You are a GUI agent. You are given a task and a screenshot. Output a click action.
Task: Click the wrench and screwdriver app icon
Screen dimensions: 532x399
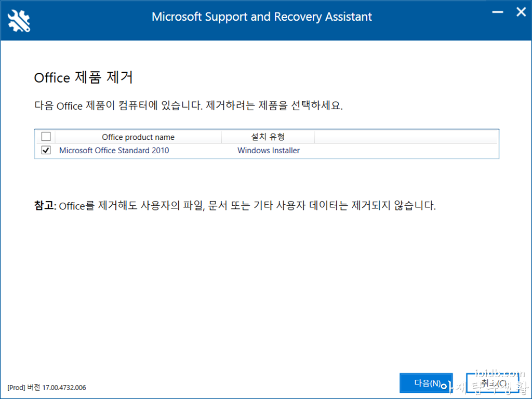point(19,21)
